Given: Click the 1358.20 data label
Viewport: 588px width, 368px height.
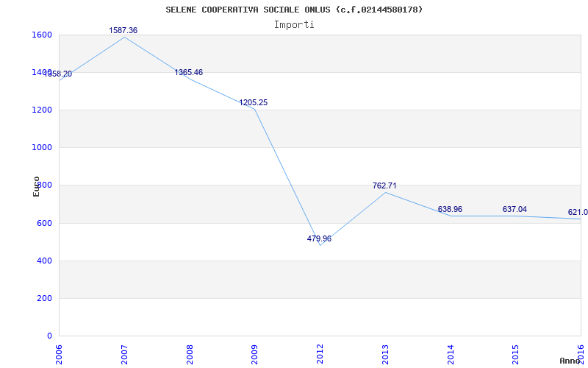Looking at the screenshot, I should [58, 74].
